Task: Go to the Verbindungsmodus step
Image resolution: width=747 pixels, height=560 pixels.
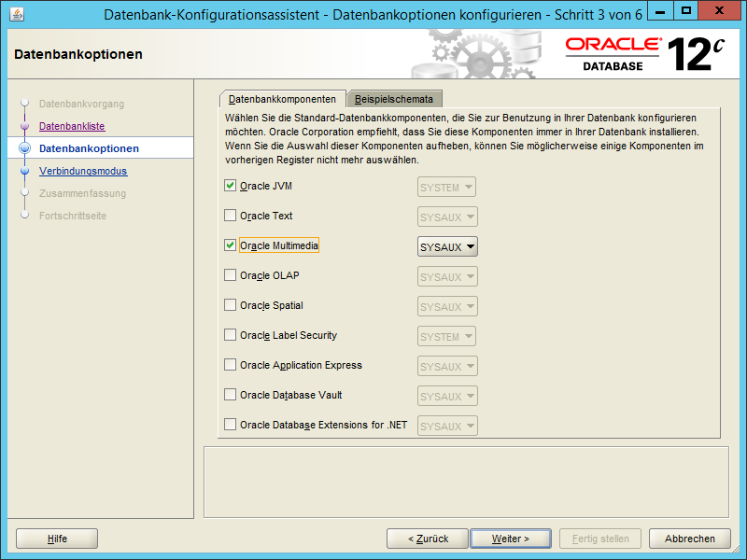Action: click(83, 171)
